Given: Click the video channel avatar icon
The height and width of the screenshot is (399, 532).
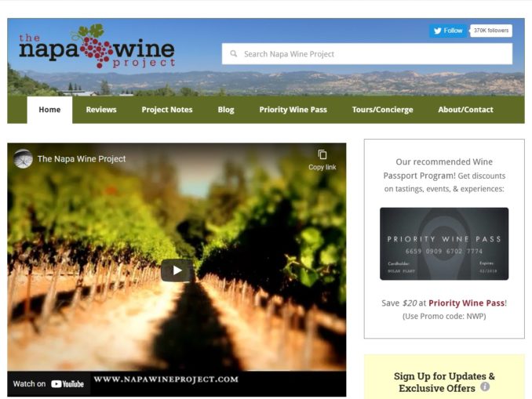Looking at the screenshot, I should 23,158.
